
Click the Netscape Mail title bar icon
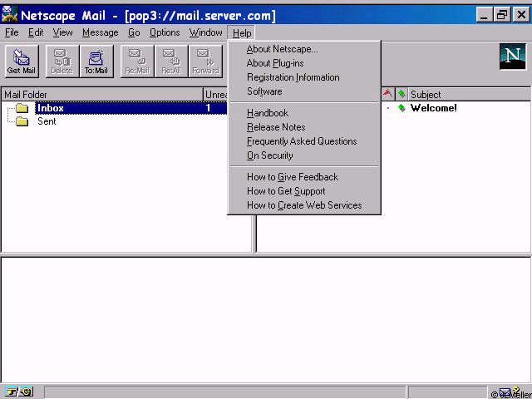[x=9, y=14]
